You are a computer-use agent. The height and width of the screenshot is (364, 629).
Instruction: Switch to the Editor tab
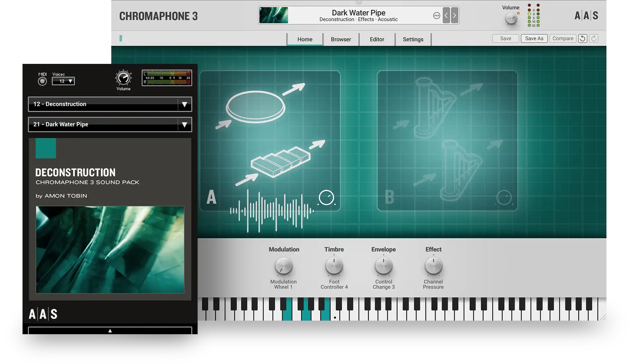pos(377,39)
